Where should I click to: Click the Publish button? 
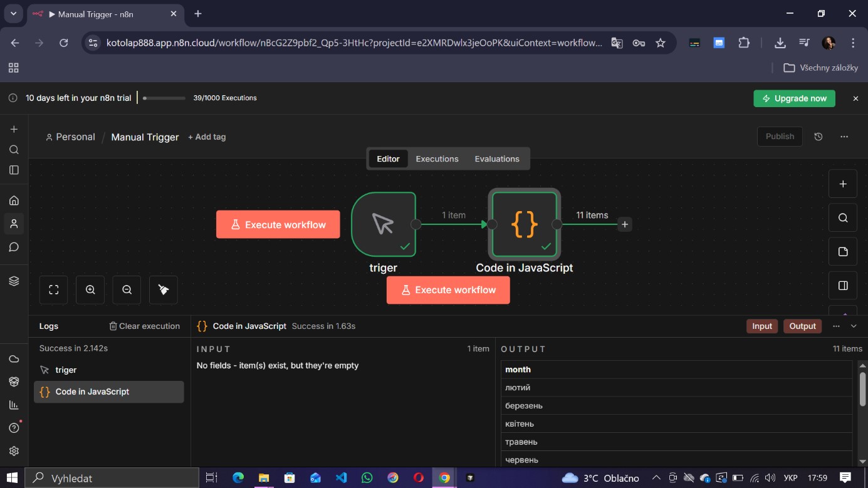pyautogui.click(x=780, y=137)
